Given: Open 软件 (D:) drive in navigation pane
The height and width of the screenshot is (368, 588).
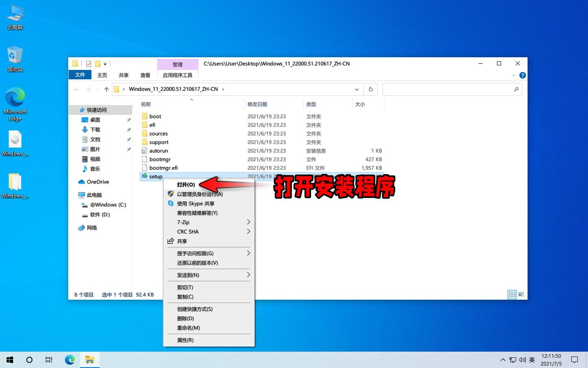Looking at the screenshot, I should point(100,215).
